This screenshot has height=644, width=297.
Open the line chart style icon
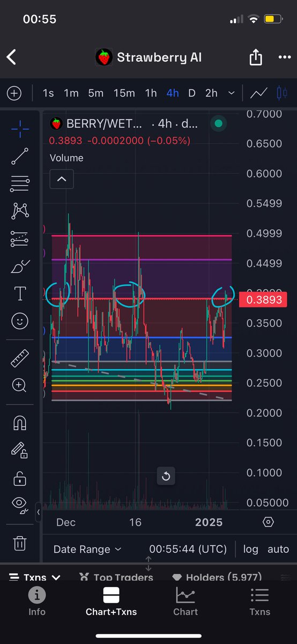[x=259, y=93]
